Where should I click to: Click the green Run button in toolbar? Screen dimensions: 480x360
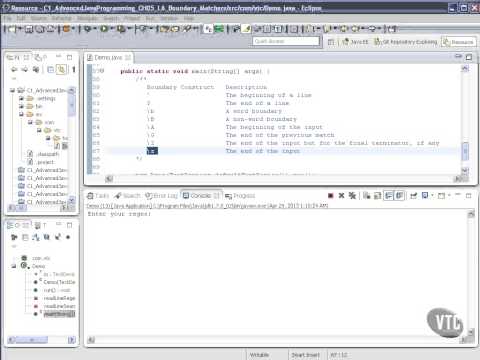click(x=104, y=29)
